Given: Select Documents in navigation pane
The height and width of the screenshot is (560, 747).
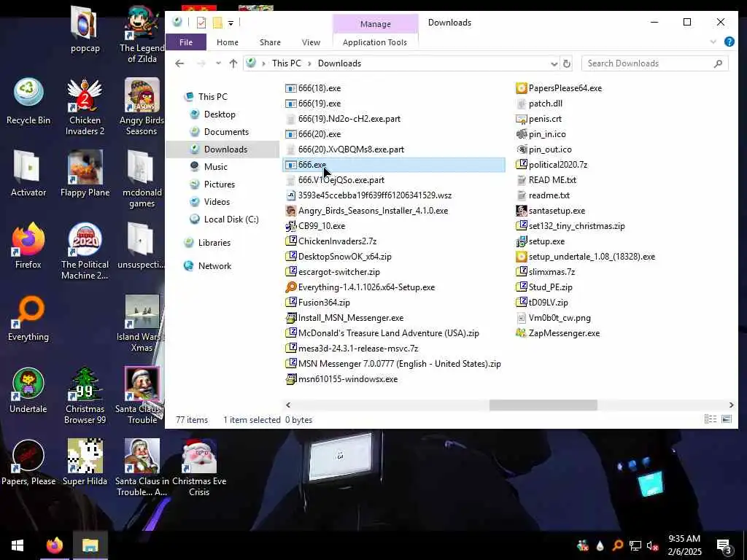Looking at the screenshot, I should coord(226,132).
